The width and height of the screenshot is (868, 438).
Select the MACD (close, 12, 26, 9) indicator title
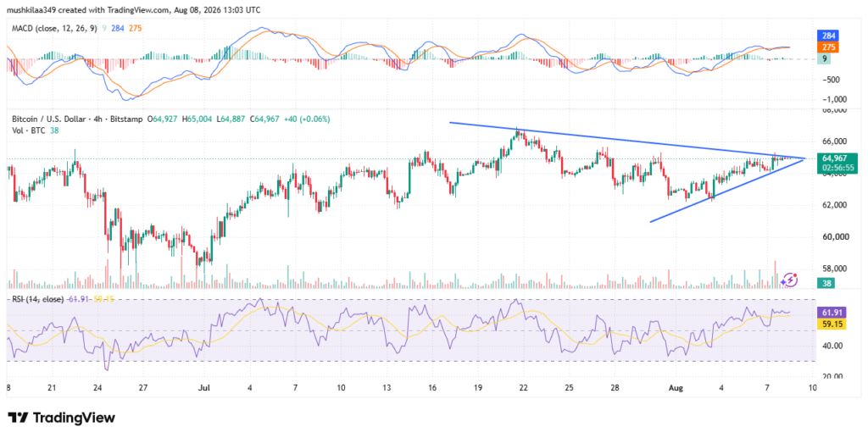(53, 28)
